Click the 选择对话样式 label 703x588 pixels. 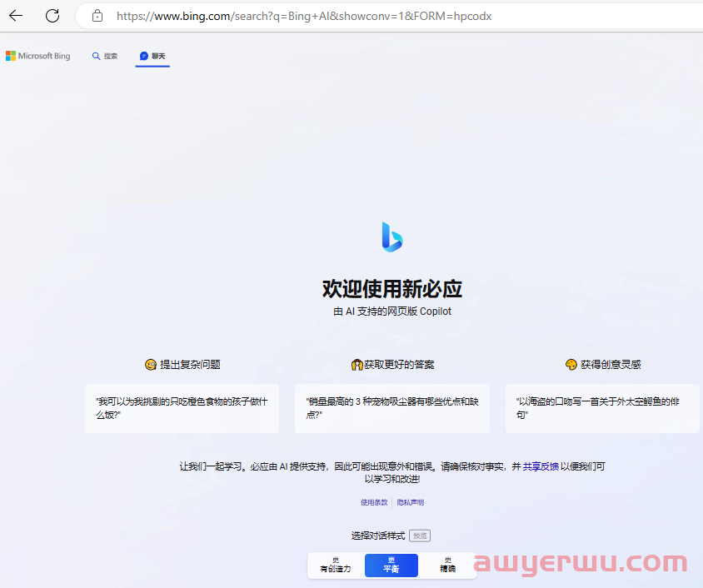tap(378, 536)
